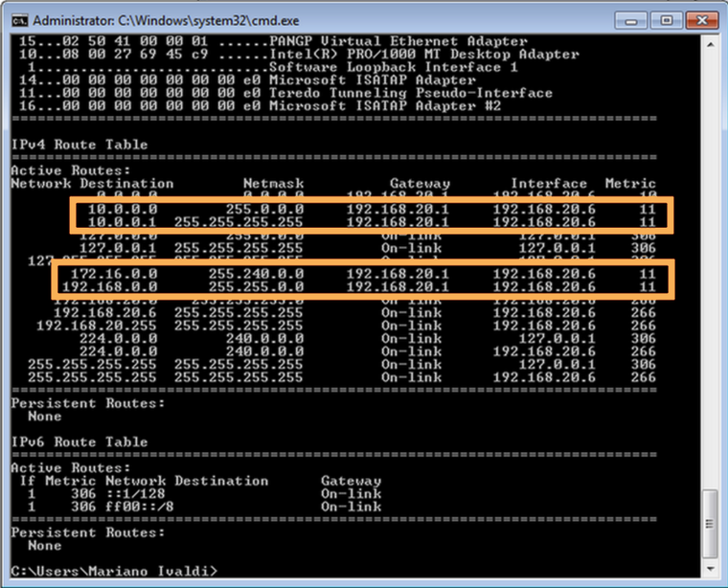
Task: Close the cmd.exe window
Action: pos(702,21)
